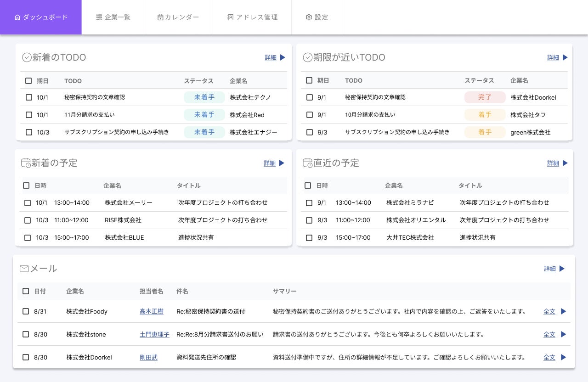Click the check-circle icon beside 新着のTODO
The height and width of the screenshot is (382, 588).
click(x=27, y=57)
